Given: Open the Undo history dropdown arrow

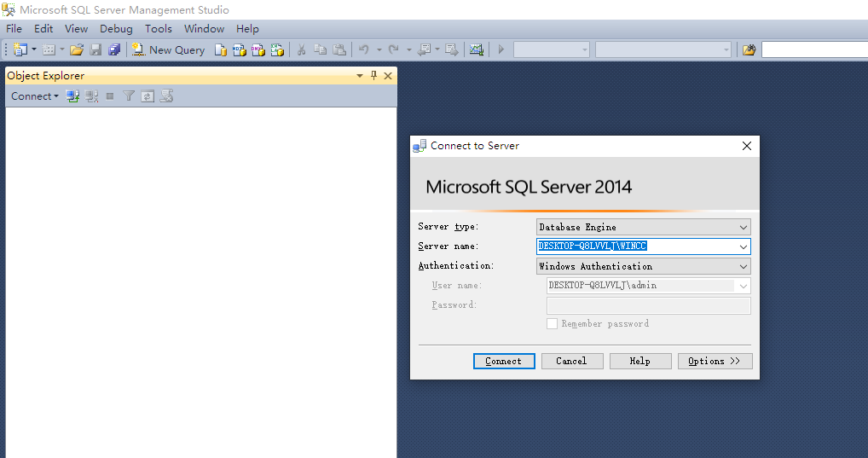Looking at the screenshot, I should [379, 49].
